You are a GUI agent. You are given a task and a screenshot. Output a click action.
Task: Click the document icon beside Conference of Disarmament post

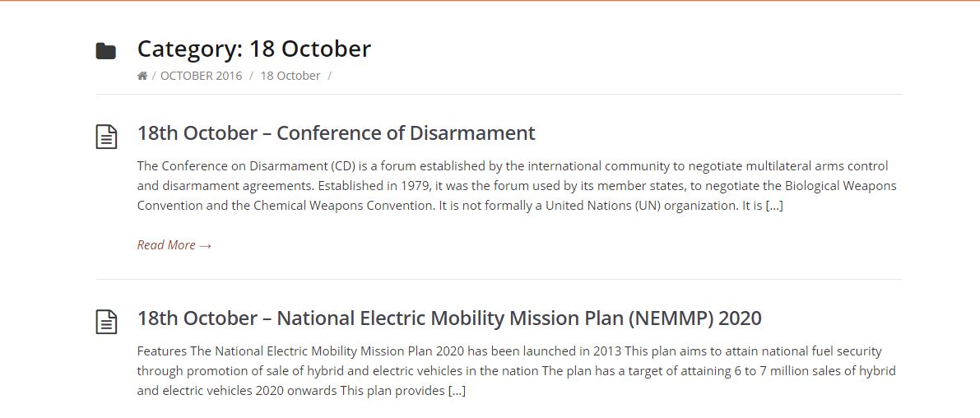[106, 137]
